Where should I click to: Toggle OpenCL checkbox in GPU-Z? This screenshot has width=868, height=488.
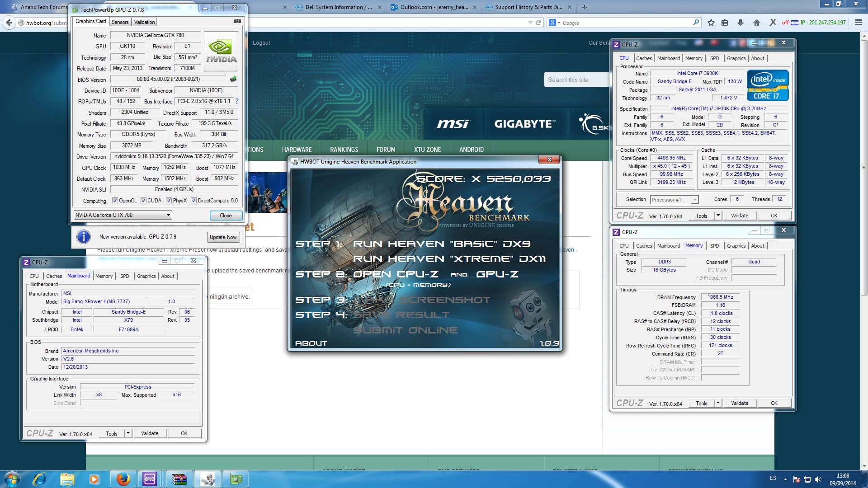click(115, 201)
